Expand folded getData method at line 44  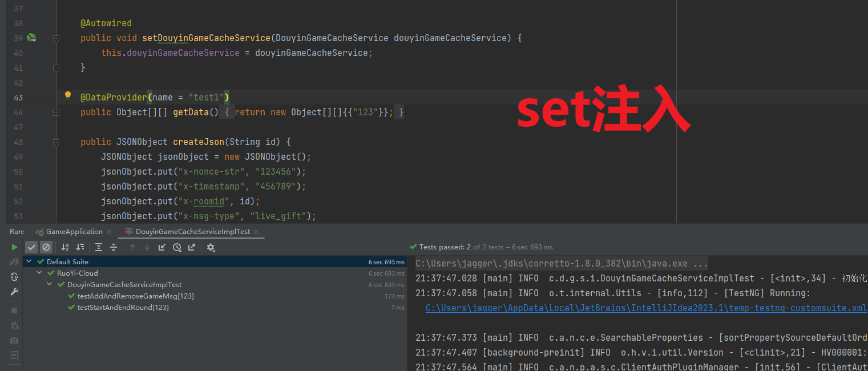(56, 112)
